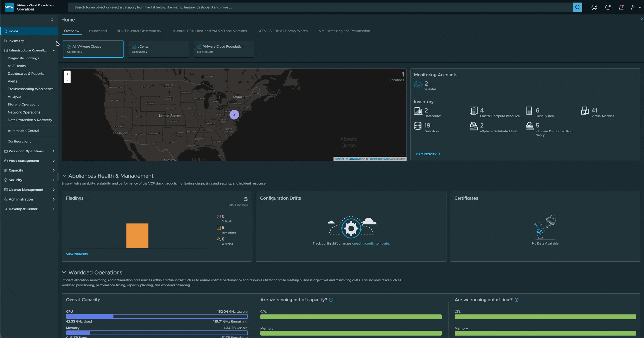644x338 pixels.
Task: Click the orange Immediate findings bar
Action: click(137, 235)
